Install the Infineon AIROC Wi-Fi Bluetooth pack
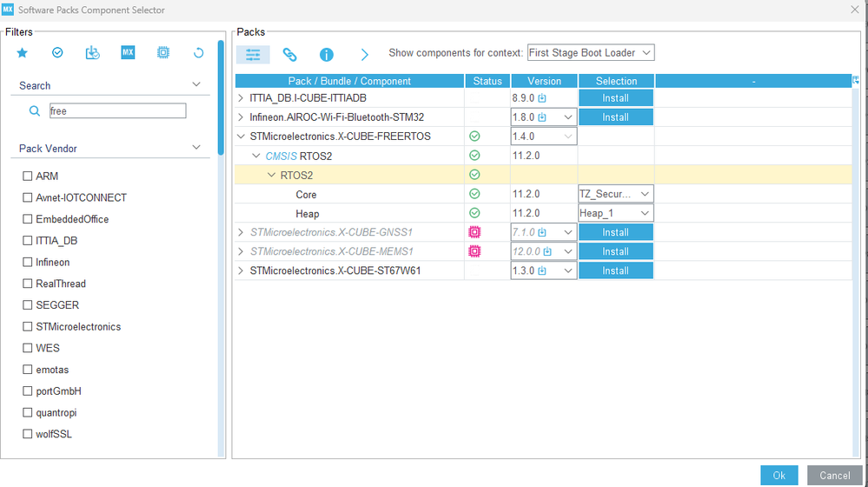This screenshot has height=487, width=868. click(x=615, y=117)
